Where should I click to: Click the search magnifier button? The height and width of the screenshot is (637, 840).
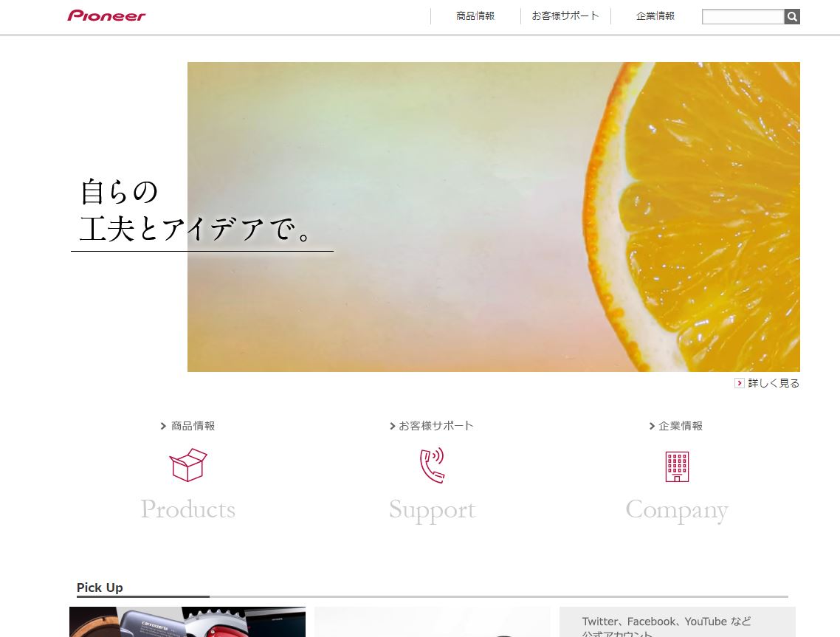pyautogui.click(x=792, y=17)
